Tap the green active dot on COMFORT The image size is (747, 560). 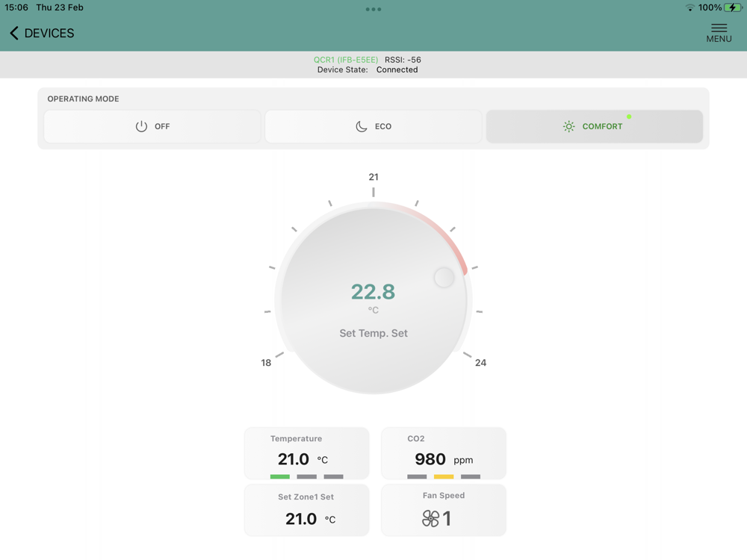629,116
